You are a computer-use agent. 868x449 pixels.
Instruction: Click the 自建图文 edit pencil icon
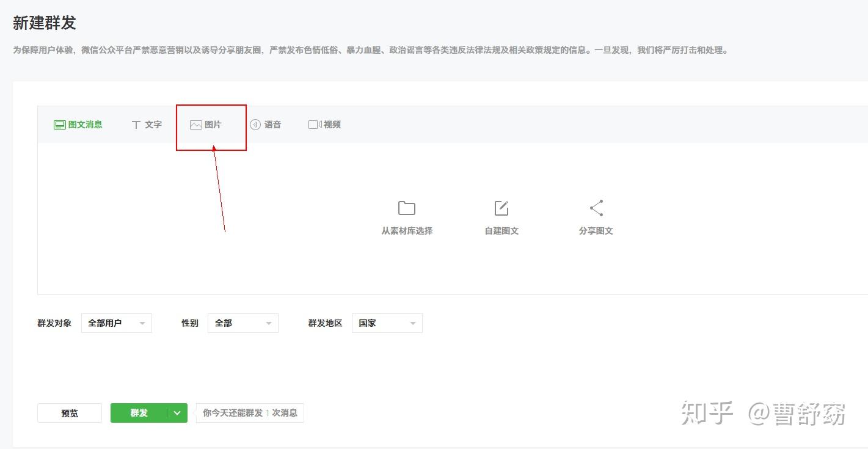pyautogui.click(x=501, y=208)
